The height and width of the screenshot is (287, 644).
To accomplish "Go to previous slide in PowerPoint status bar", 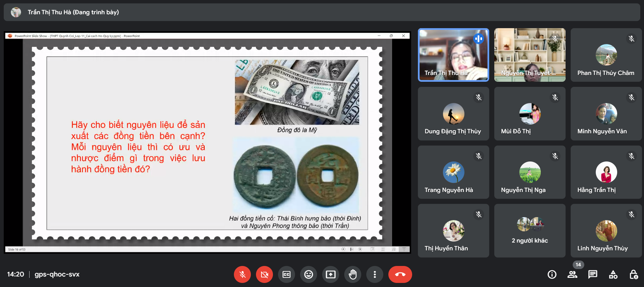I will point(343,249).
